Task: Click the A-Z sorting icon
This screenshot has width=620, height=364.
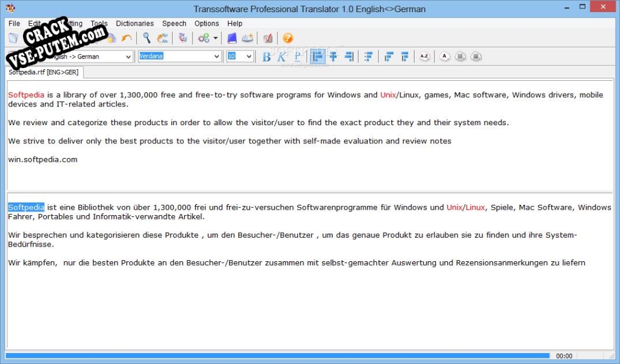Action: pos(424,56)
